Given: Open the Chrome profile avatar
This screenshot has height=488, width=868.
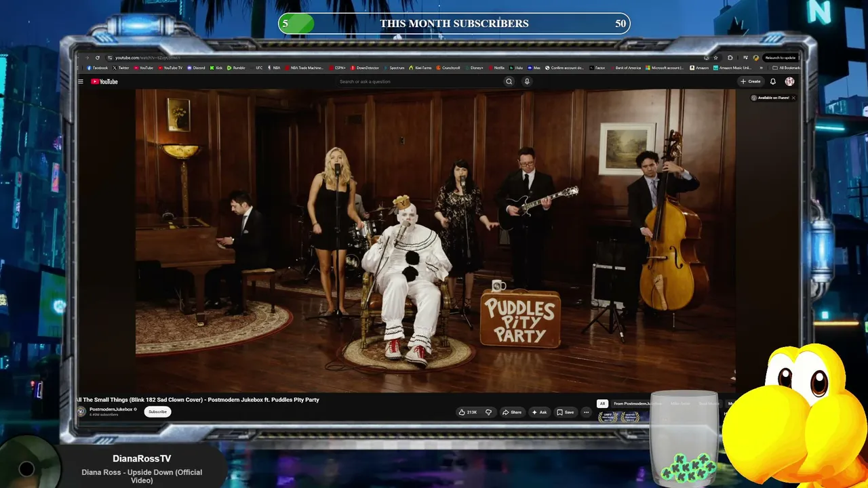Looking at the screenshot, I should [x=756, y=58].
